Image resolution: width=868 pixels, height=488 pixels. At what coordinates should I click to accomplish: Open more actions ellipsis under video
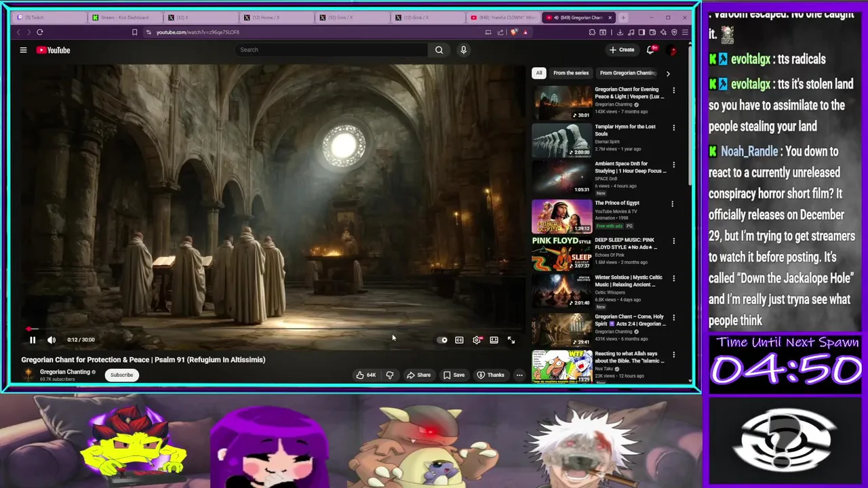[x=519, y=375]
